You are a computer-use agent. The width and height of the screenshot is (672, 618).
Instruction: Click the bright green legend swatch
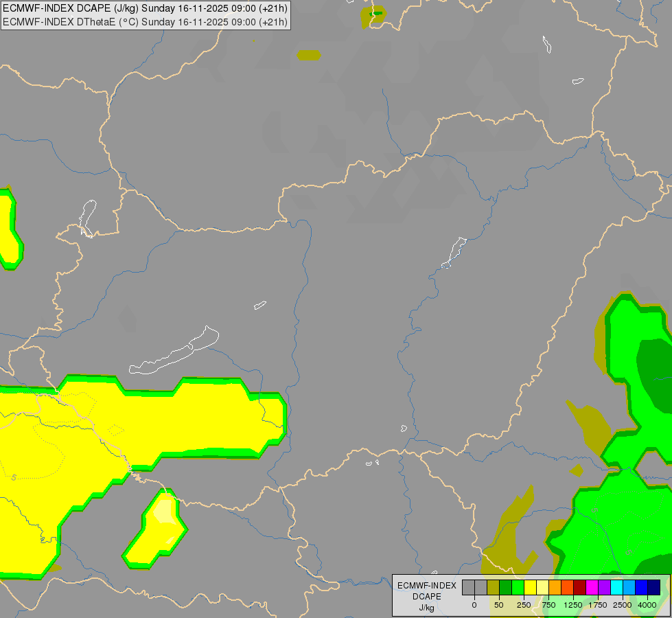(518, 587)
